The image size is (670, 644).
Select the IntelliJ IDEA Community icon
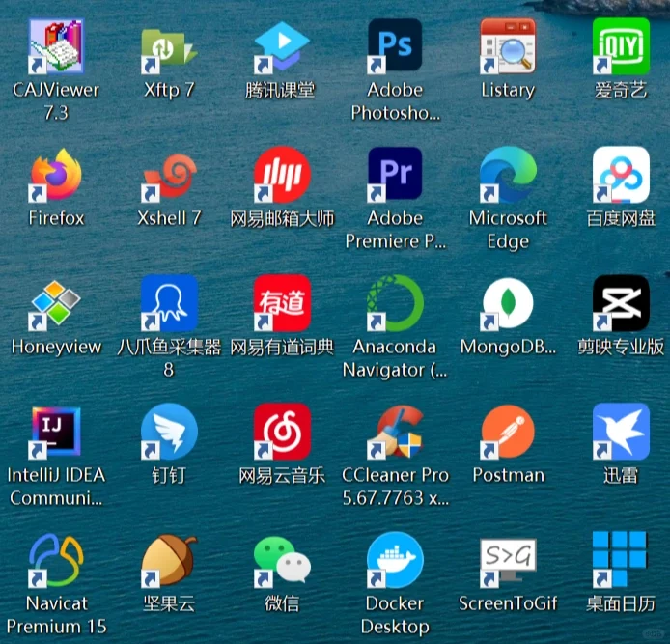click(x=56, y=432)
